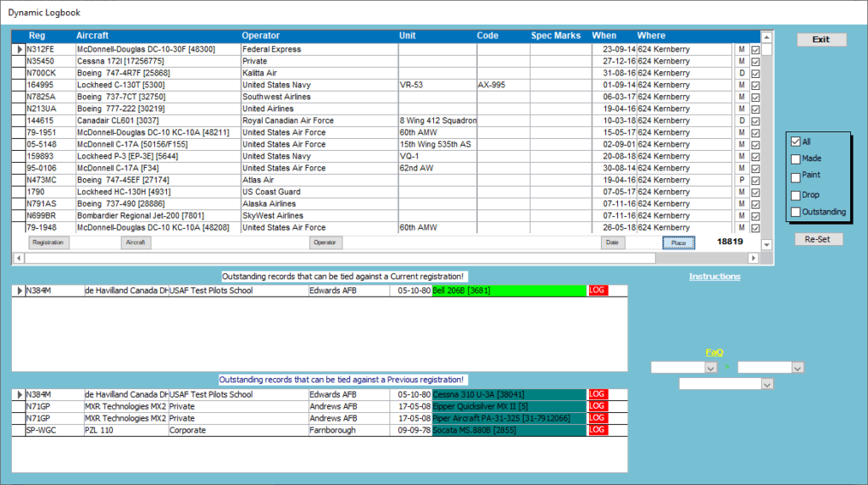Select row marker for N312FE
Image resolution: width=868 pixels, height=485 pixels.
(19, 49)
